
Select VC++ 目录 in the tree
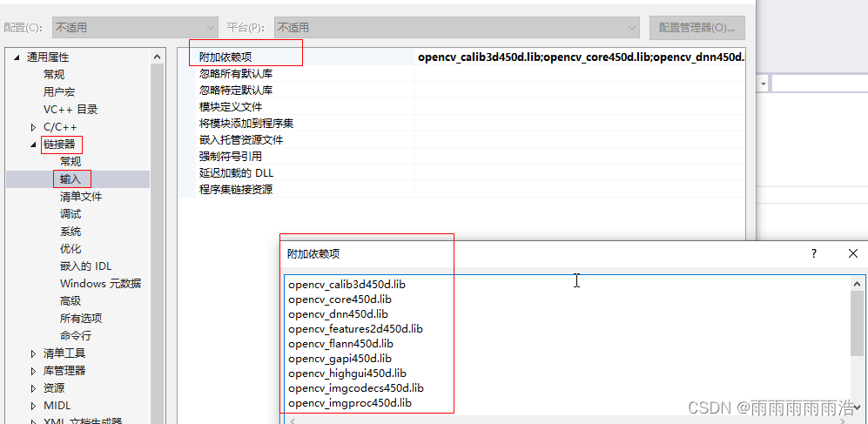71,110
